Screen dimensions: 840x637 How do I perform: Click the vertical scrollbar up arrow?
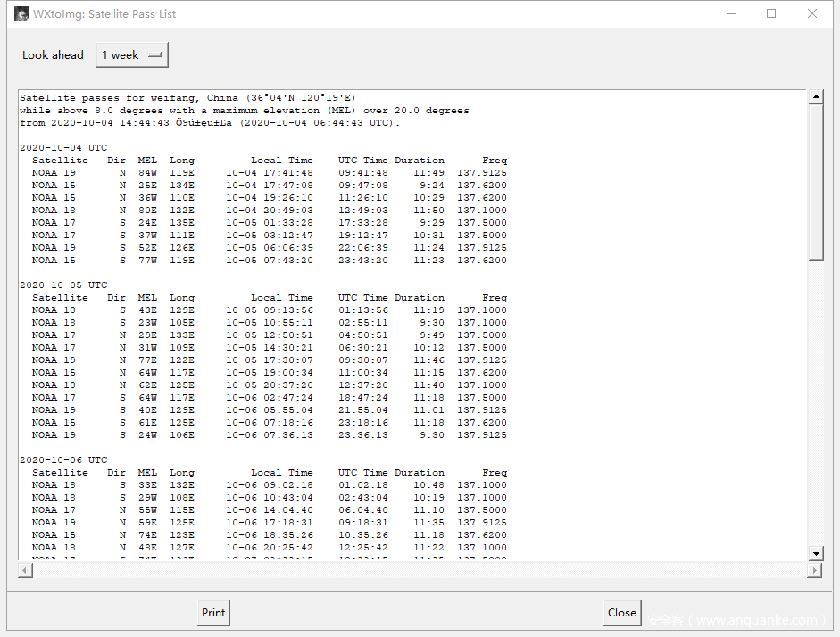point(815,96)
